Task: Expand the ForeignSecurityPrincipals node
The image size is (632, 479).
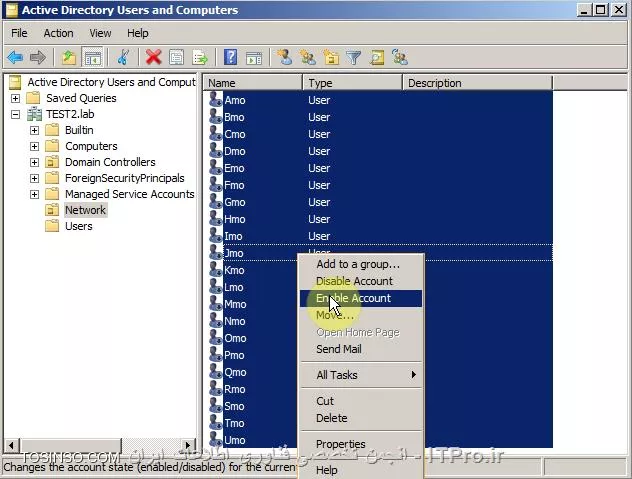Action: click(34, 178)
